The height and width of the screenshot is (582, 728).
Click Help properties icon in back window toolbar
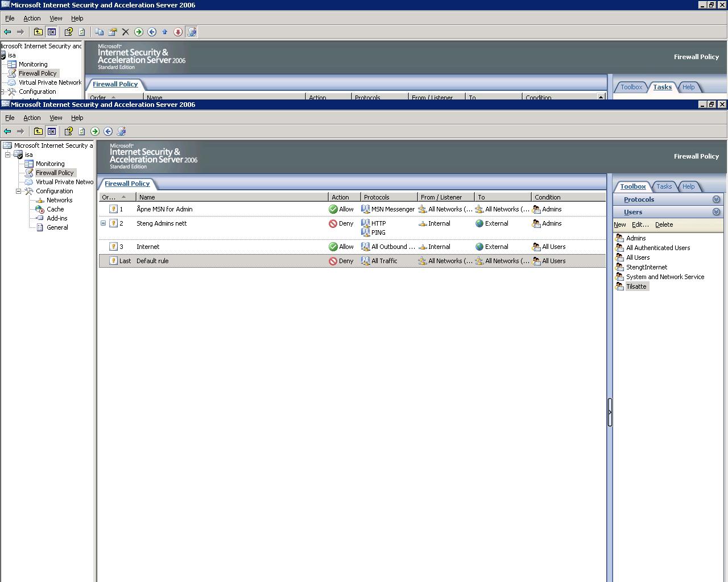point(69,32)
